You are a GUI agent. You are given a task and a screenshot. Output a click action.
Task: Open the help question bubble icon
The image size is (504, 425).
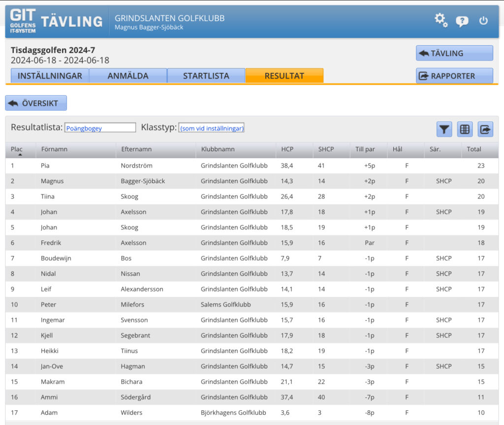462,21
